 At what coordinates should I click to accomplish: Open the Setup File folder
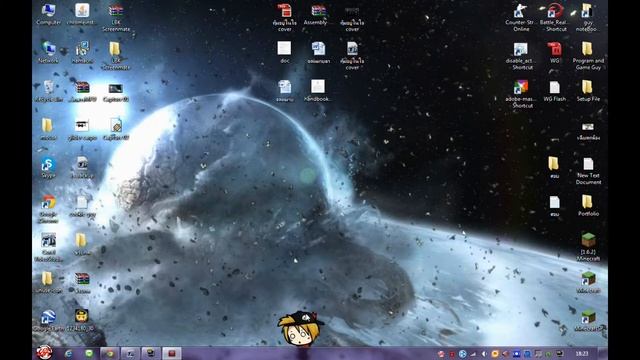(x=588, y=91)
